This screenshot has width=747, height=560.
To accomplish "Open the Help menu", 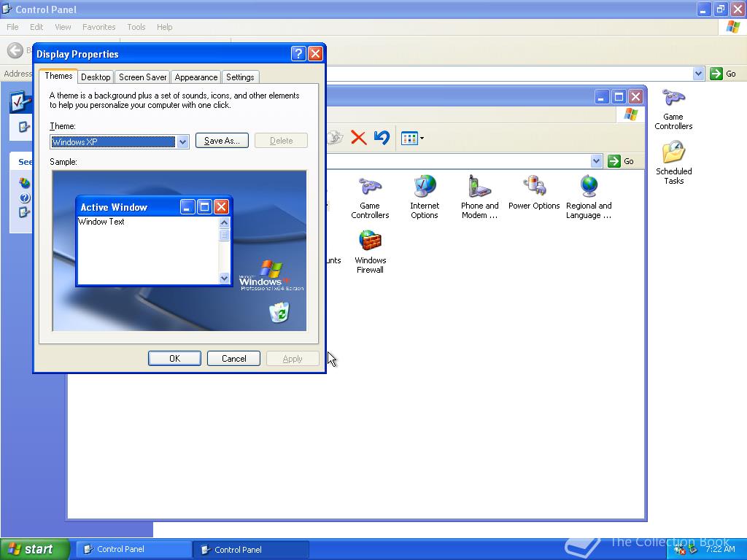I will tap(164, 27).
